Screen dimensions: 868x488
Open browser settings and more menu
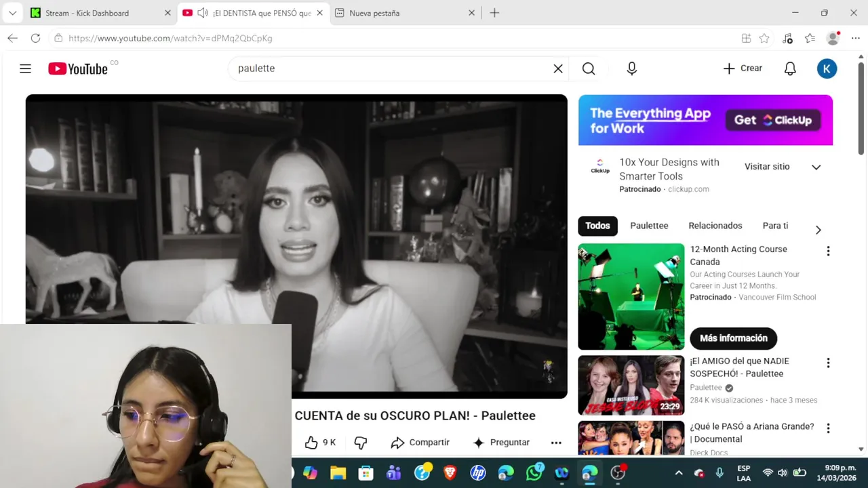pyautogui.click(x=854, y=38)
